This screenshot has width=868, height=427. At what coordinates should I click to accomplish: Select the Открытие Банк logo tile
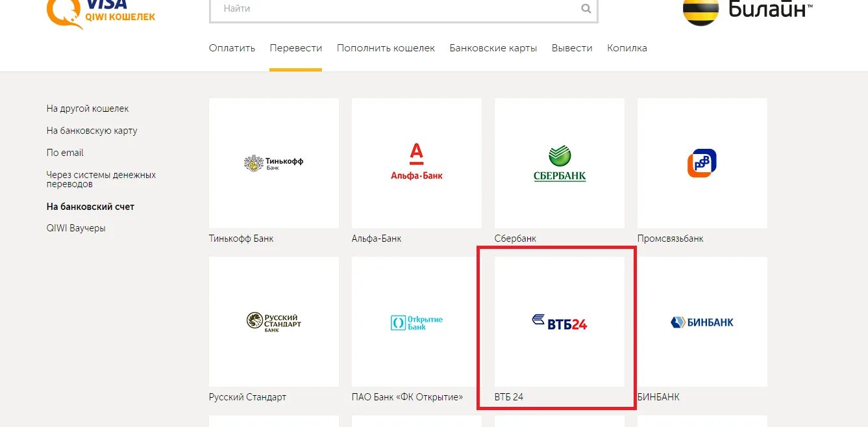pyautogui.click(x=417, y=322)
